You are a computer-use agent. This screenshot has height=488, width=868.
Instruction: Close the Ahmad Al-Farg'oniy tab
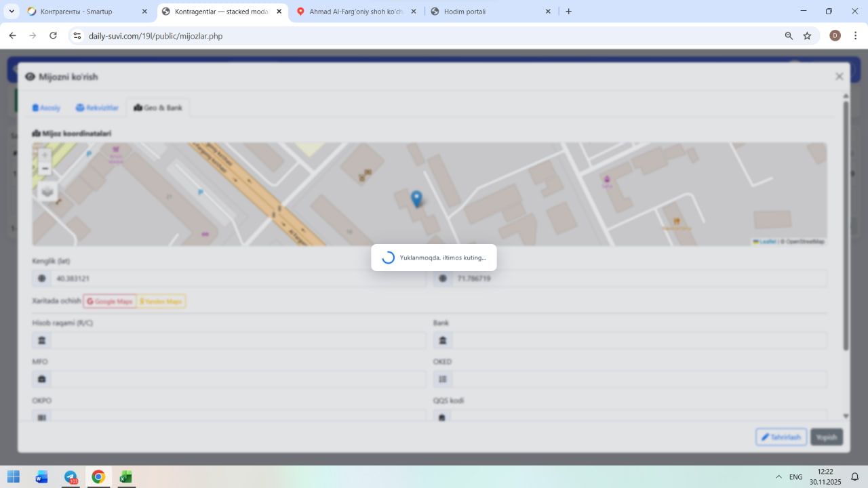pos(413,12)
